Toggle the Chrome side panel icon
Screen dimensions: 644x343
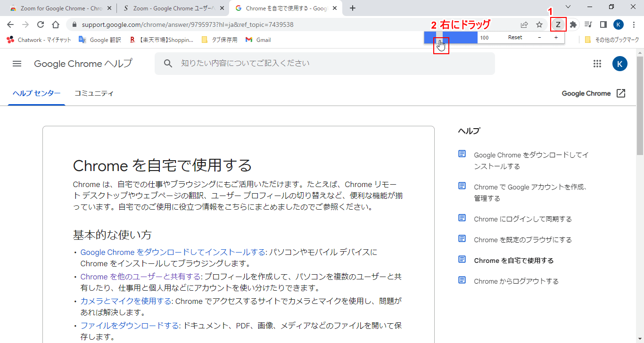click(603, 24)
